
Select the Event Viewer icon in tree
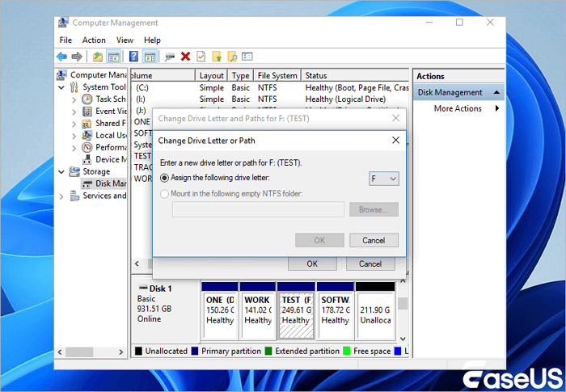tap(87, 112)
